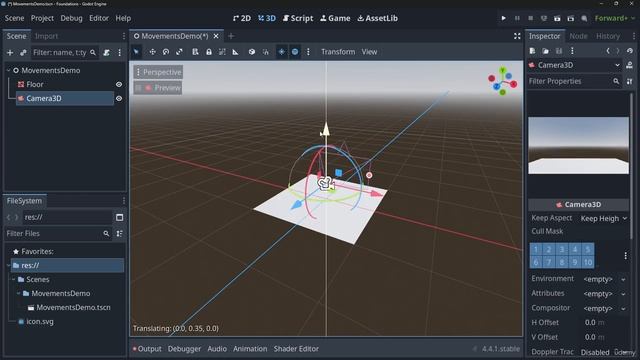Open the AssetLib workspace
This screenshot has height=360, width=640.
(378, 18)
